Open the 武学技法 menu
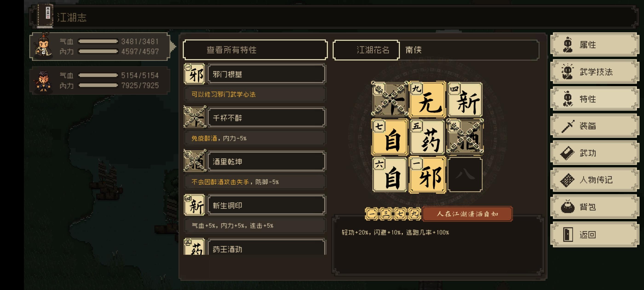Screen dimensions: 644x290 point(595,72)
